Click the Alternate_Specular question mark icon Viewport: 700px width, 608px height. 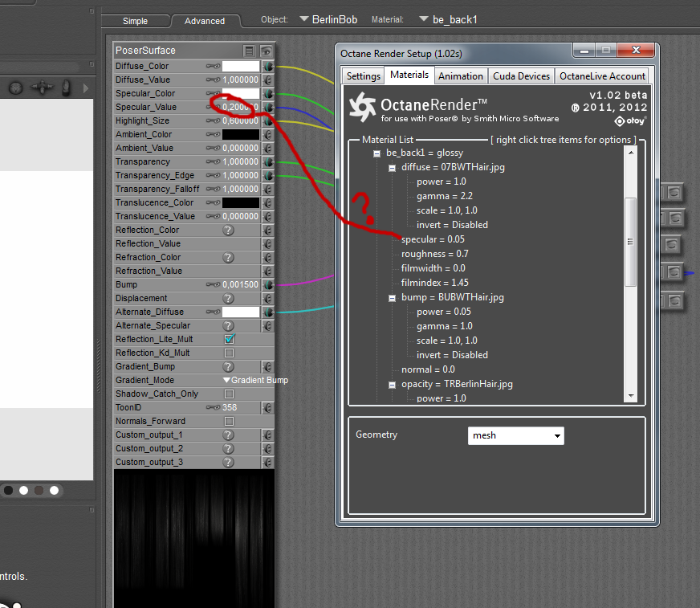click(228, 325)
